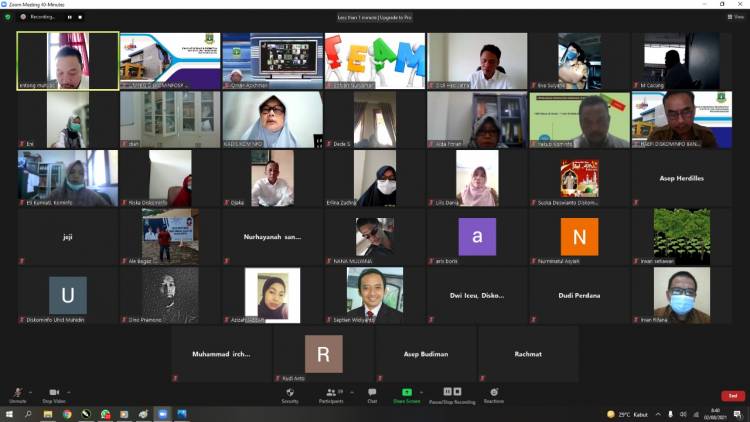Select the orange 'N' avatar tile

coord(579,237)
